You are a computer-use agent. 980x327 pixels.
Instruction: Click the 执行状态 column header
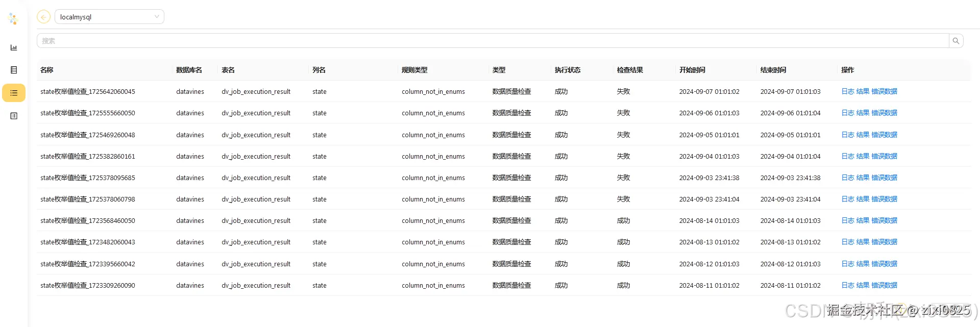click(568, 70)
